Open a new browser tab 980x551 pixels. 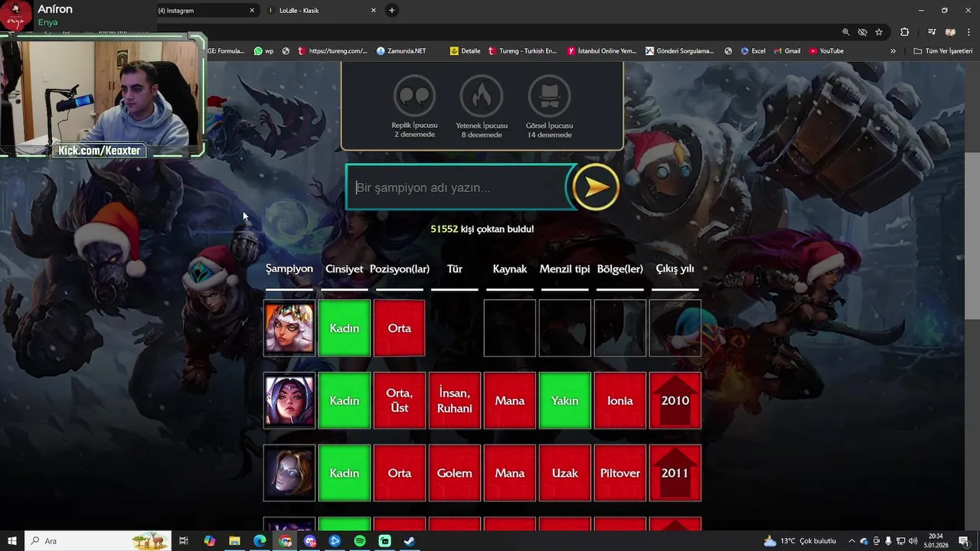click(x=392, y=11)
